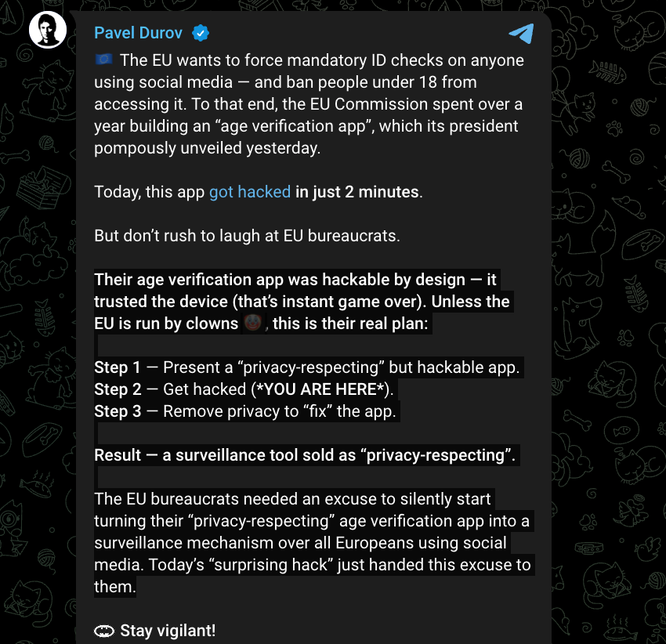The width and height of the screenshot is (666, 644).
Task: Click the blue verified badge
Action: click(201, 33)
